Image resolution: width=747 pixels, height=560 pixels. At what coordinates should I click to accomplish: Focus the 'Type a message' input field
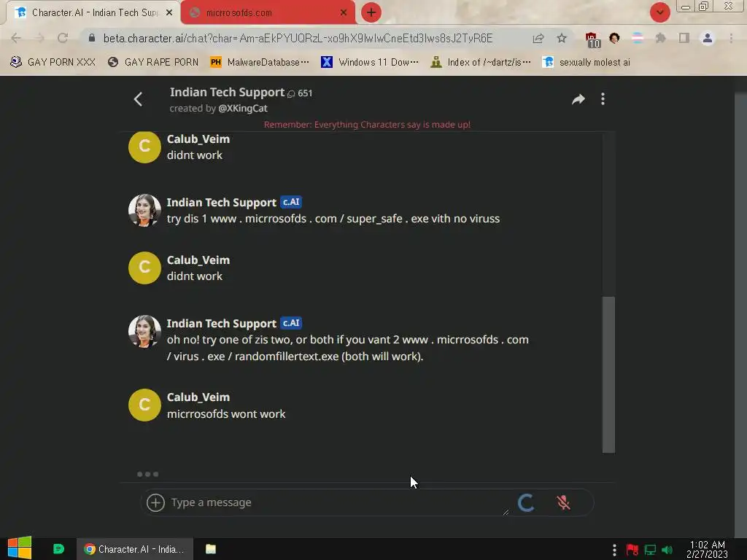coord(333,502)
